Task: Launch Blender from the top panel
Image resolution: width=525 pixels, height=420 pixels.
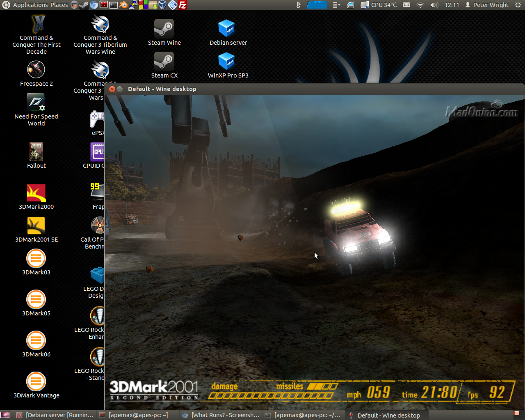Action: (123, 5)
